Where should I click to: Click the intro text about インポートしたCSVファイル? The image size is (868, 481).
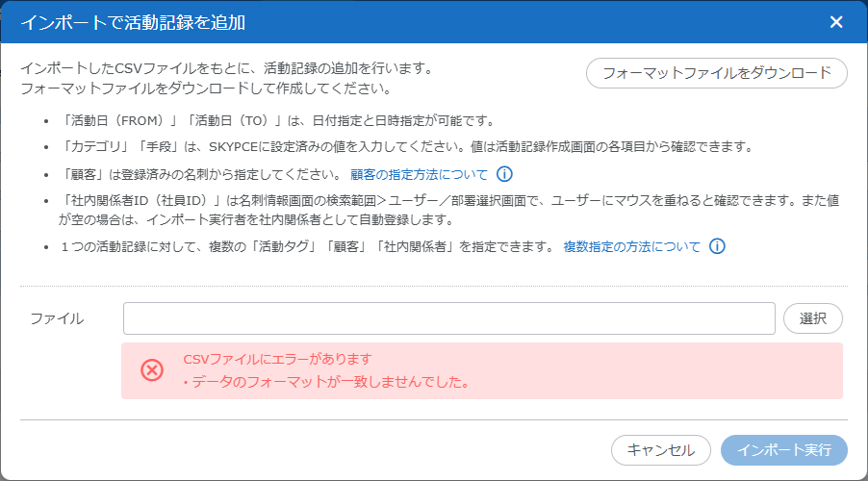point(226,70)
